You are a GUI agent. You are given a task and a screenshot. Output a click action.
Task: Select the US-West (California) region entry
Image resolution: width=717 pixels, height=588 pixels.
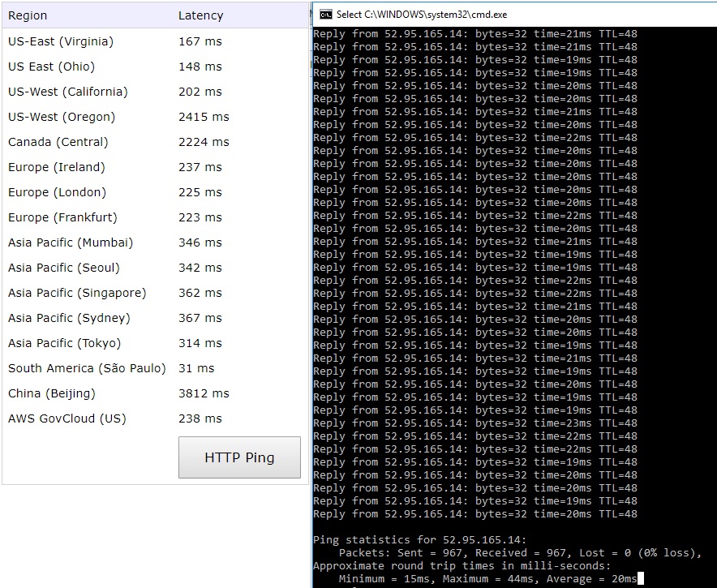(x=68, y=92)
